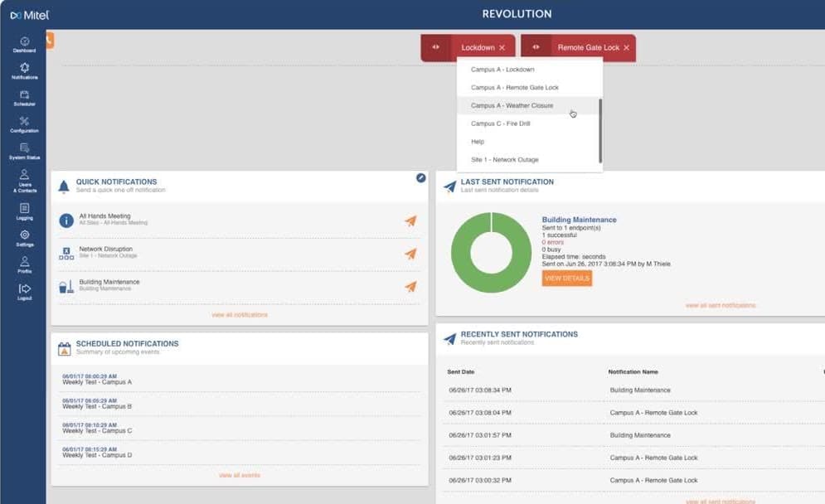Click the 06/26/17 03:01:57 PM row
This screenshot has height=504, width=825.
click(633, 435)
